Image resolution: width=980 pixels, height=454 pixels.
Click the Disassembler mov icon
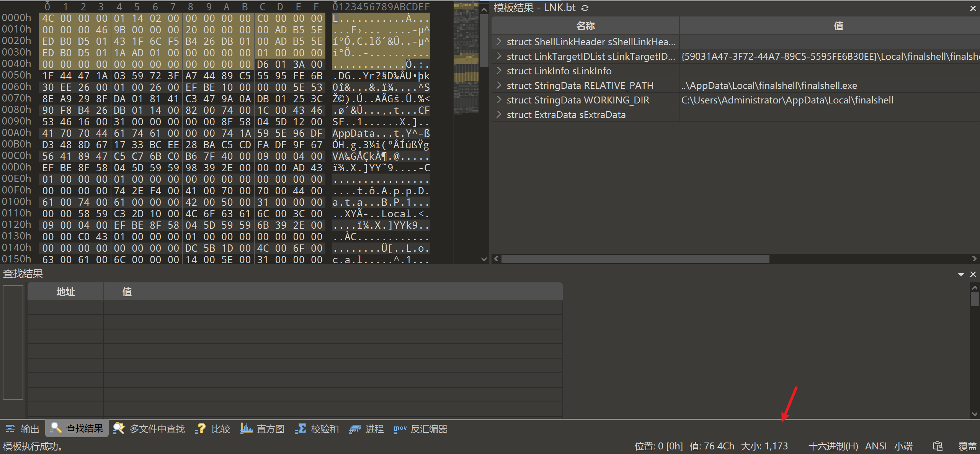[400, 429]
